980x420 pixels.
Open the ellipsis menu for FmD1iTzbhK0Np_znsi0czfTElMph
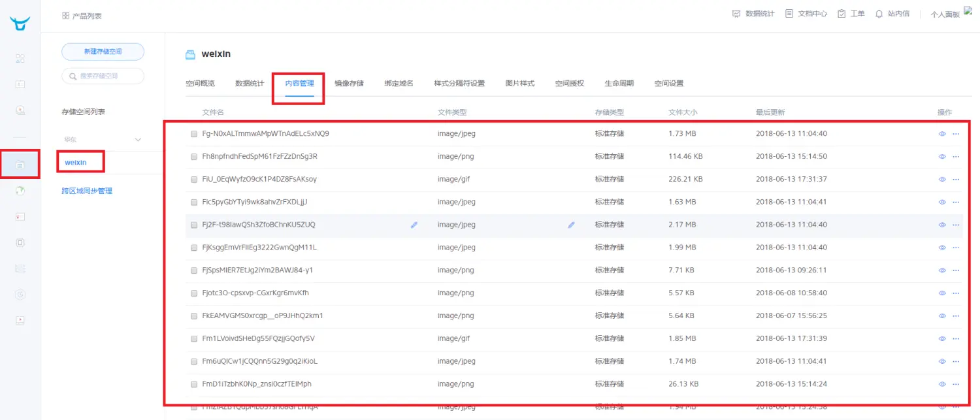[x=956, y=384]
